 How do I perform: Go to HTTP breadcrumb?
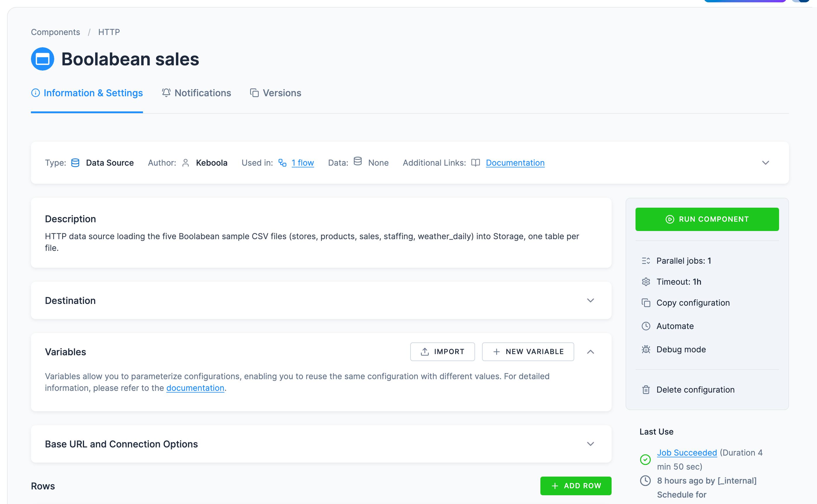click(109, 32)
